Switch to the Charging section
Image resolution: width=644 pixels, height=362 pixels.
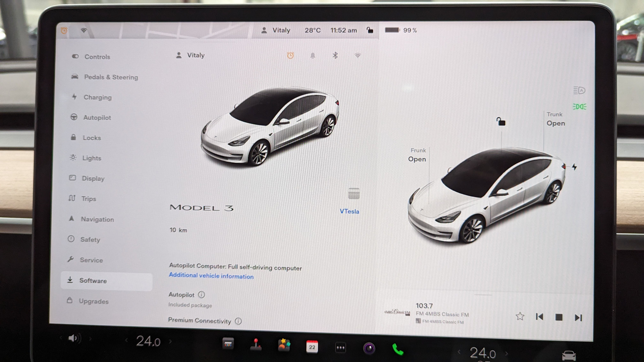pos(98,97)
